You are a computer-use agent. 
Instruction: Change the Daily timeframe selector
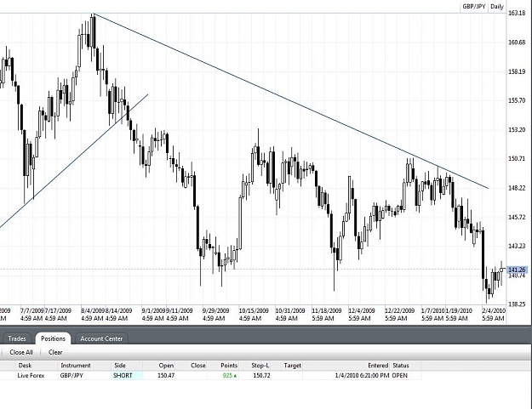497,7
